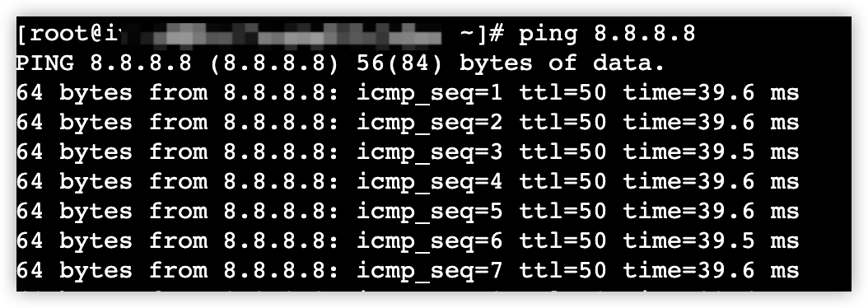Click the partially cut-off bottom output line
The height and width of the screenshot is (308, 868).
coord(408,289)
